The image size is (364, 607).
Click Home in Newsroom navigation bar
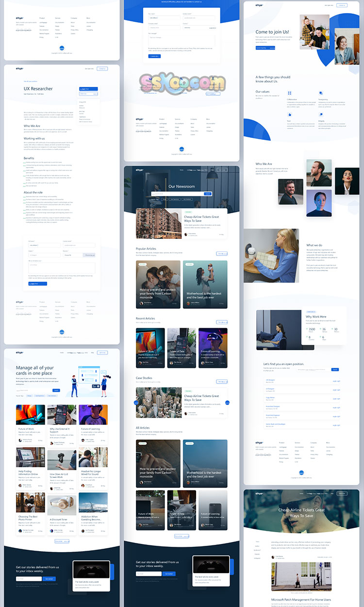pyautogui.click(x=182, y=170)
